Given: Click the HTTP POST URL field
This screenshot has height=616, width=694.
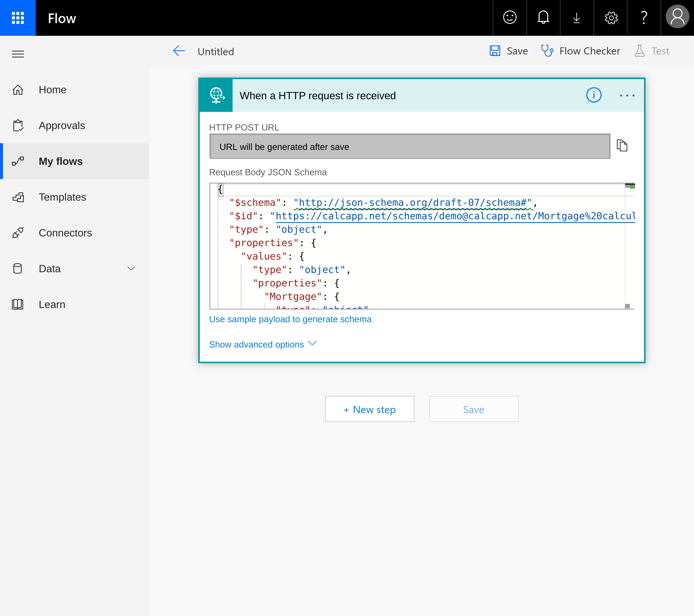Looking at the screenshot, I should pos(410,147).
